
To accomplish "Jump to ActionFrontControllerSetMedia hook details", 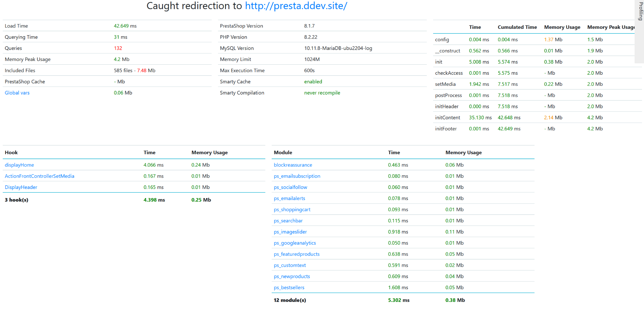I will [x=40, y=176].
